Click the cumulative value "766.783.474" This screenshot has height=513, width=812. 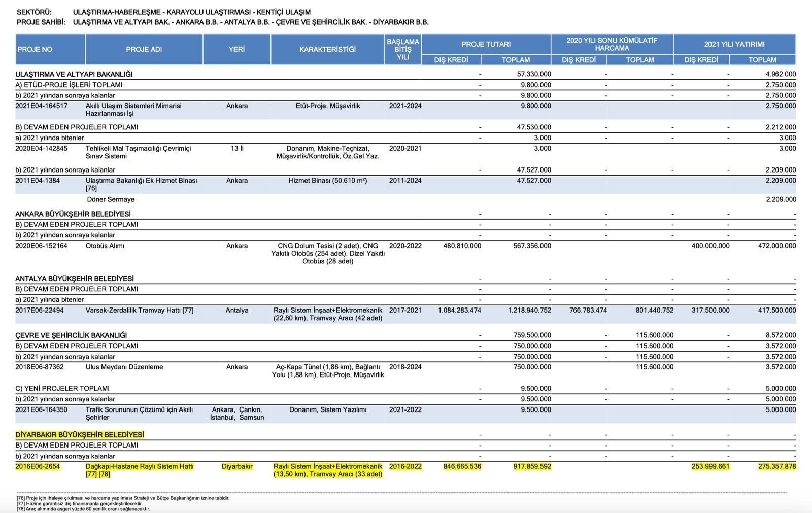point(588,311)
